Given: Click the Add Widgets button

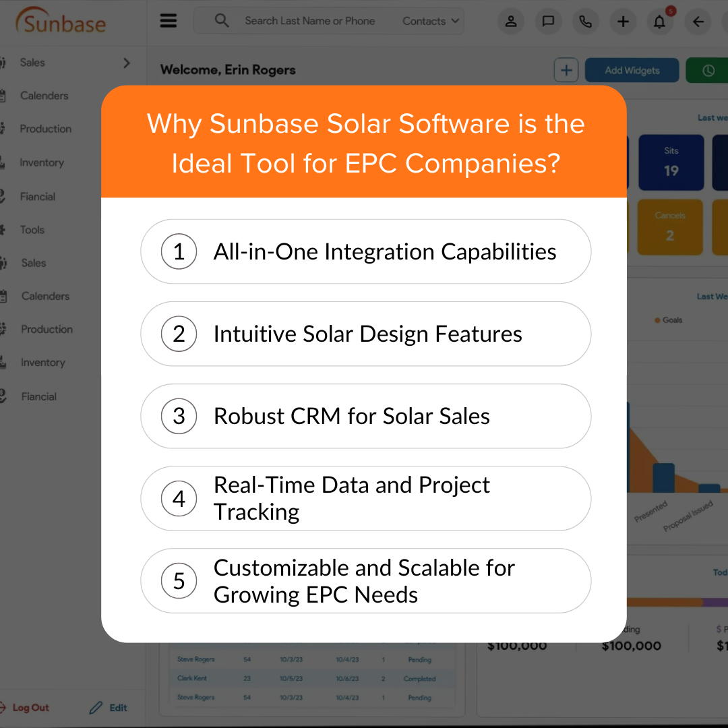Looking at the screenshot, I should (x=632, y=69).
